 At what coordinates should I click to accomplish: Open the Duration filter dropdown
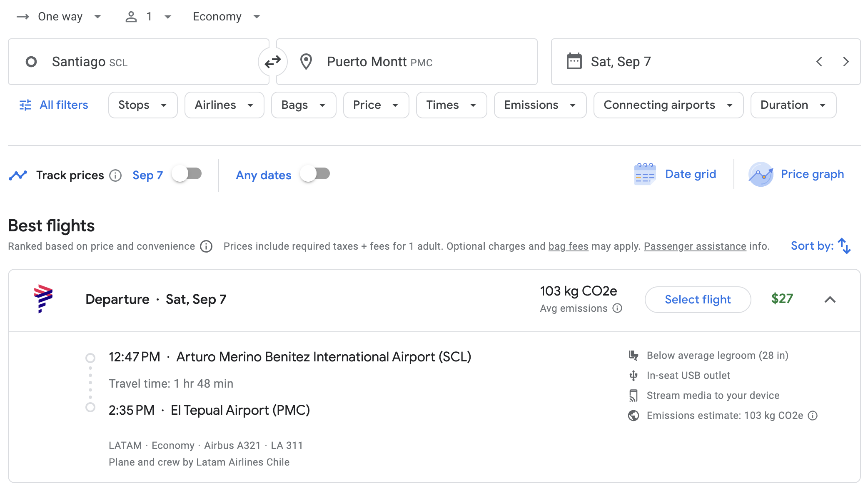[793, 105]
